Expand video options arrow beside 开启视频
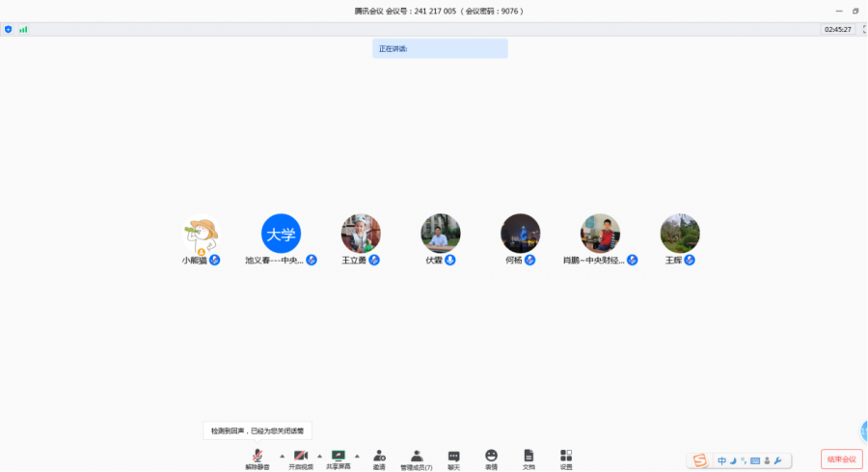This screenshot has width=868, height=472. point(319,456)
